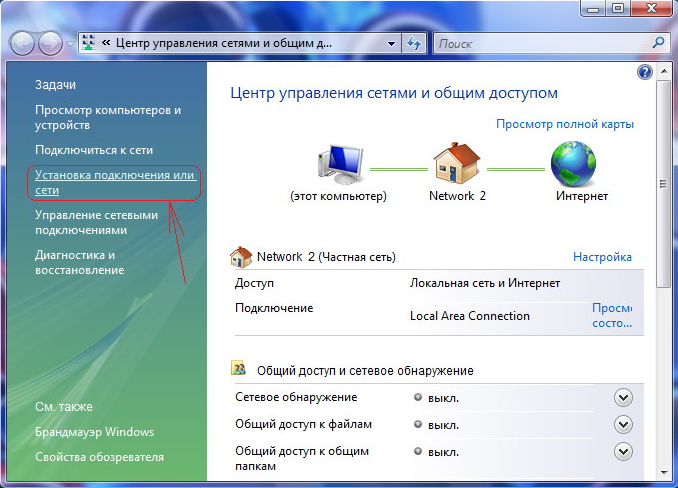The height and width of the screenshot is (488, 678).
Task: Click the Local Area Connection text
Action: tap(470, 316)
